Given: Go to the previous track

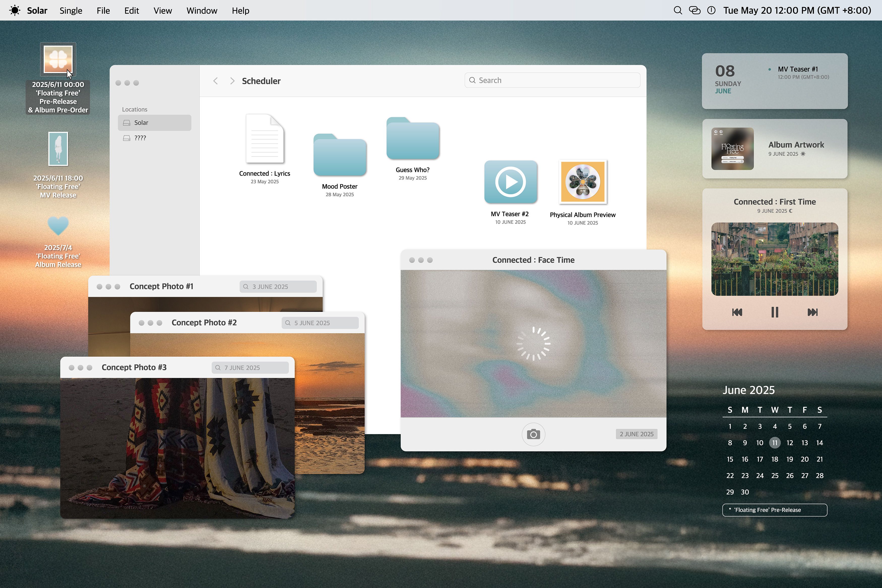Looking at the screenshot, I should [737, 312].
